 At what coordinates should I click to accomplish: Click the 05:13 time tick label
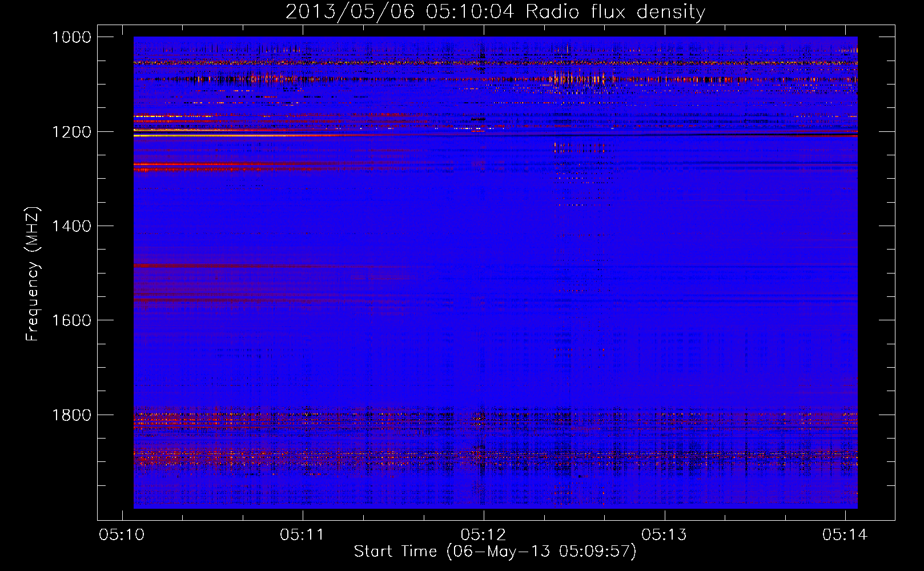664,535
